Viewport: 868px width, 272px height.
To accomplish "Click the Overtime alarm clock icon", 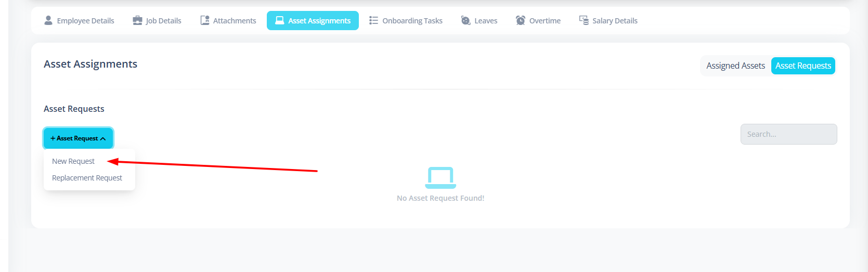I will (521, 20).
